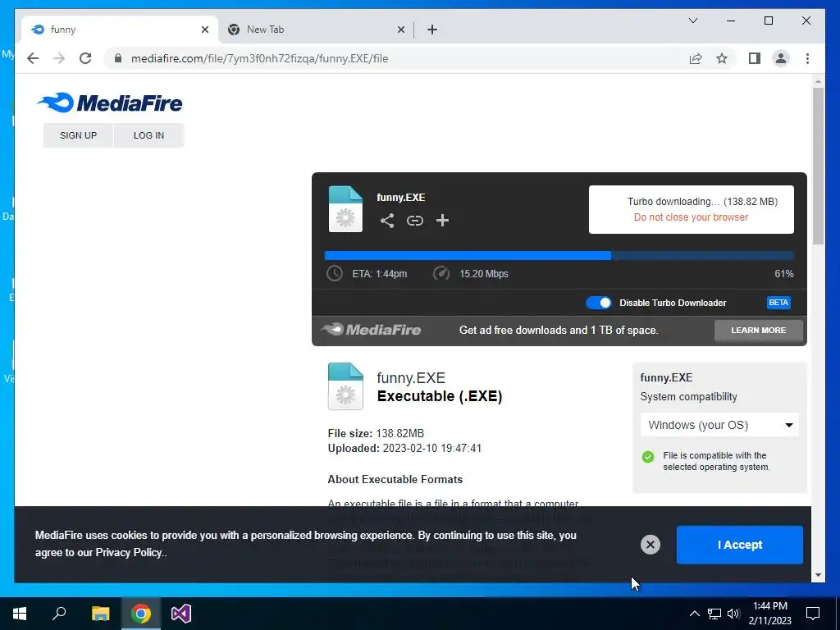840x630 pixels.
Task: Click the padlock site info icon
Action: (118, 58)
